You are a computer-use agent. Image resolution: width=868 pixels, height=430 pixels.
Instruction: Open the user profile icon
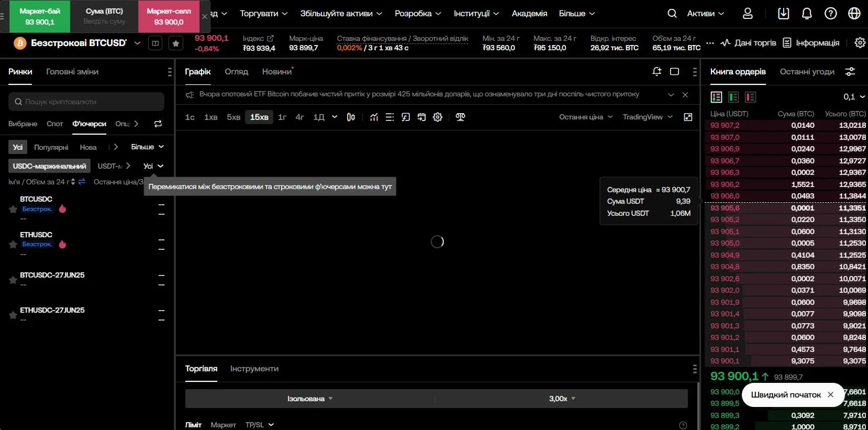pyautogui.click(x=748, y=14)
